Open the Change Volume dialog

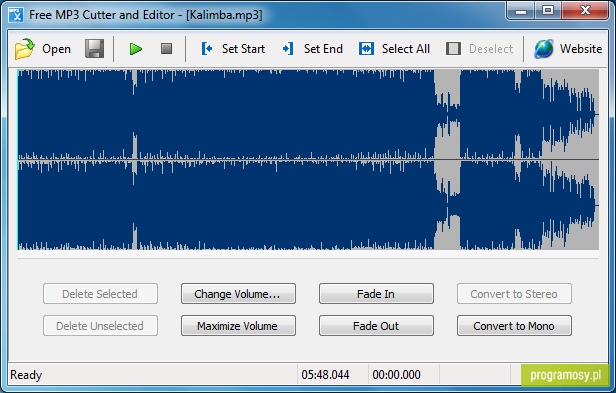click(238, 294)
